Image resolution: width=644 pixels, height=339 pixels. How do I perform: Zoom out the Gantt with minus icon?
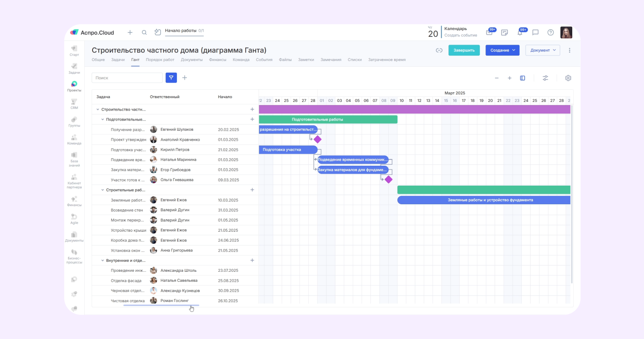(x=496, y=78)
